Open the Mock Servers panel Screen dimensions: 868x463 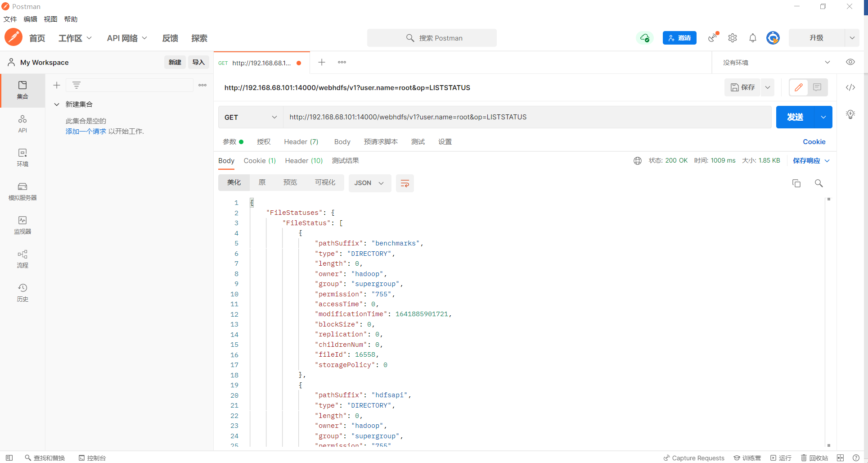22,191
